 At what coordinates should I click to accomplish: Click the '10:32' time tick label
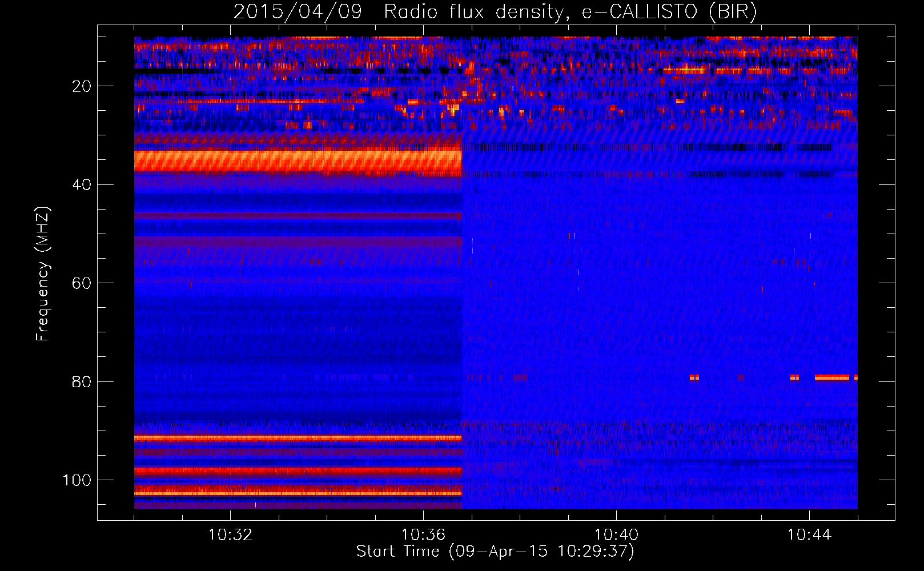(231, 535)
